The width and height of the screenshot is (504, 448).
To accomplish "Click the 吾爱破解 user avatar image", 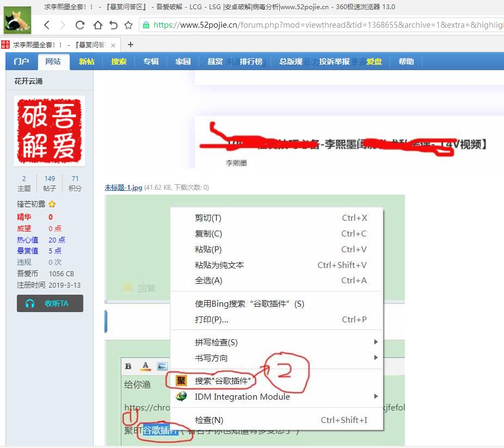I will point(50,130).
